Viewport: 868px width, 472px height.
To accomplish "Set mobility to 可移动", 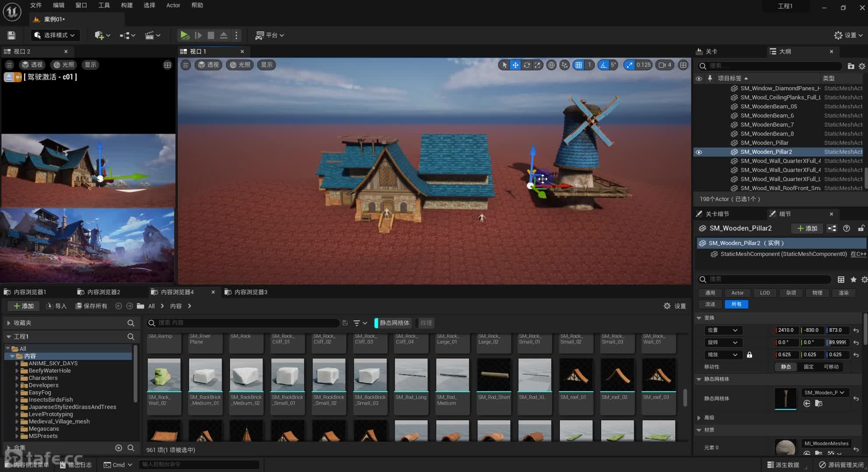I will tap(831, 367).
